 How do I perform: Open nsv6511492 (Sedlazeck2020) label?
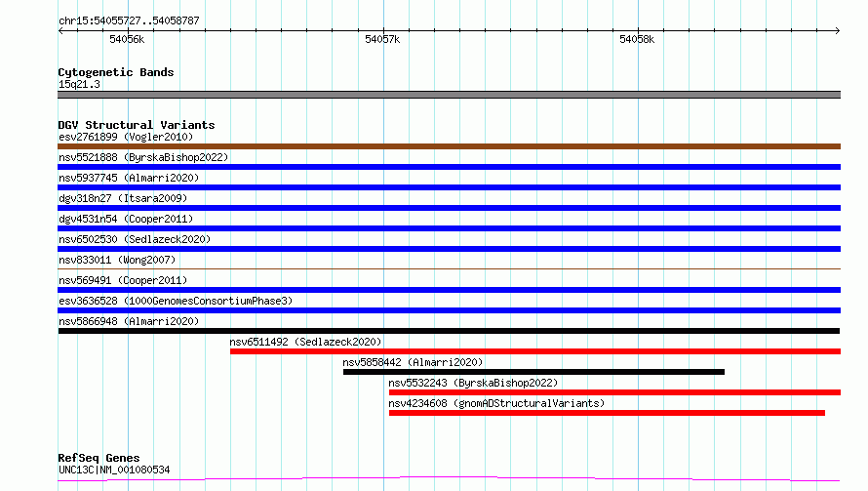pos(305,342)
